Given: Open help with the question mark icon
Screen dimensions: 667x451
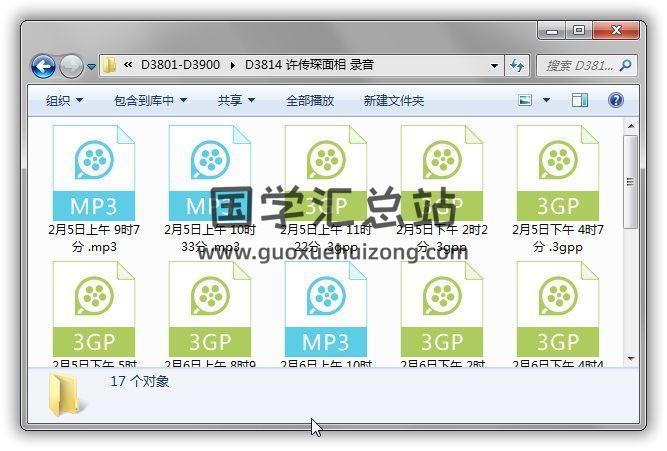Looking at the screenshot, I should point(616,100).
